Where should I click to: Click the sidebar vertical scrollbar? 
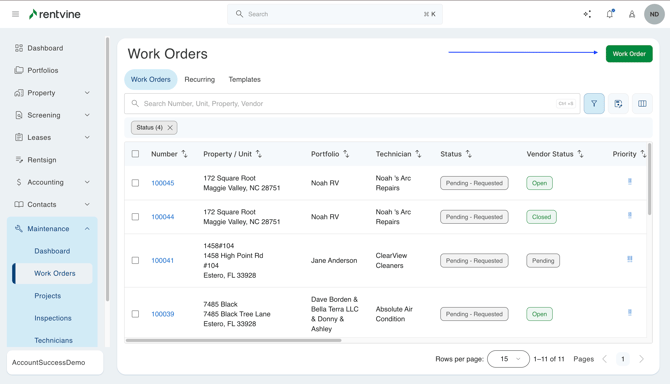point(107,169)
